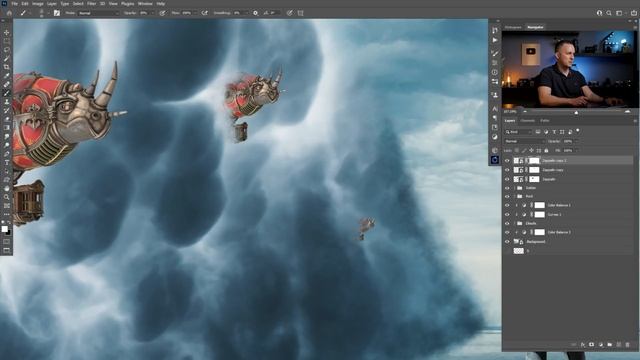Open the Help menu

point(161,3)
